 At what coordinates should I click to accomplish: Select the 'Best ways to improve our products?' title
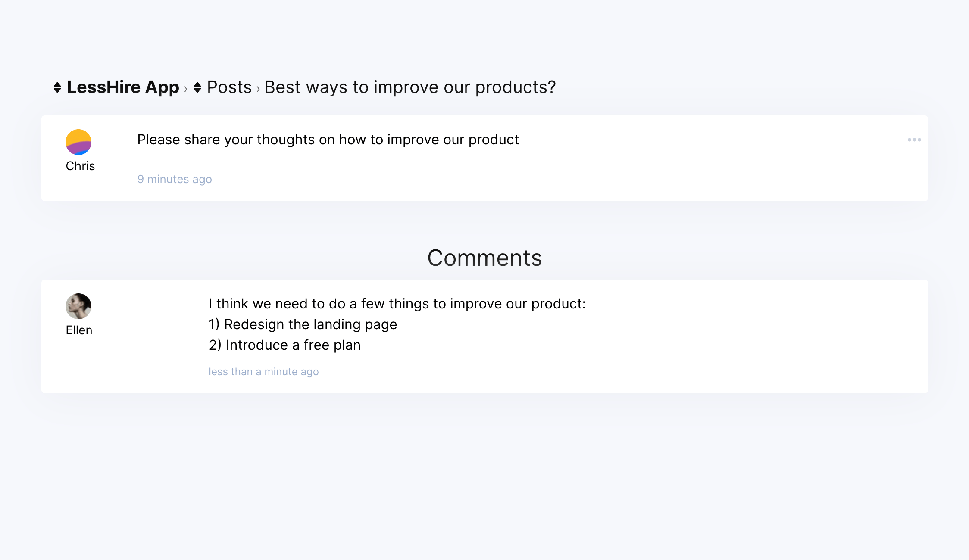pos(410,87)
